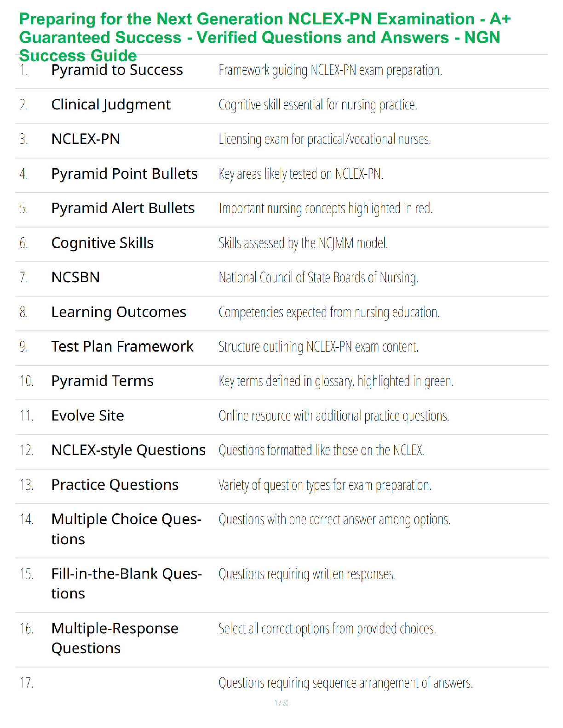Click the 'Multiple Choice Questions' term
The height and width of the screenshot is (728, 563).
(x=126, y=529)
